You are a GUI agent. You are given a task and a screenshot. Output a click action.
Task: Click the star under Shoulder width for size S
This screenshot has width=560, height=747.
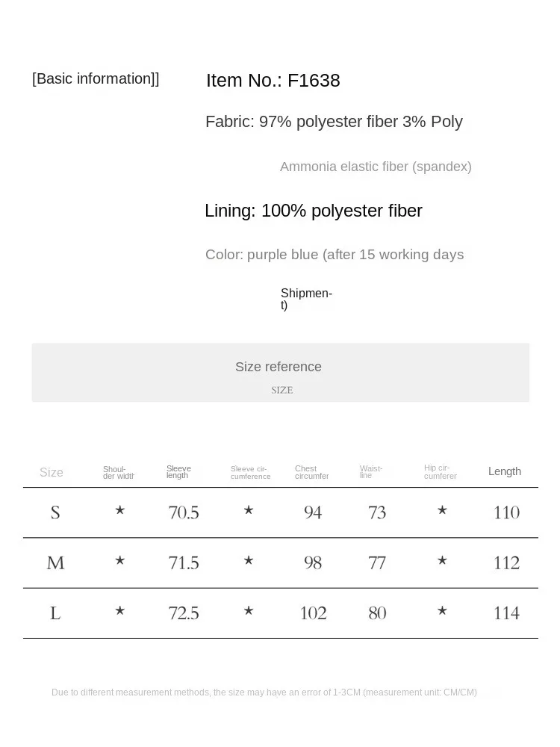click(120, 511)
